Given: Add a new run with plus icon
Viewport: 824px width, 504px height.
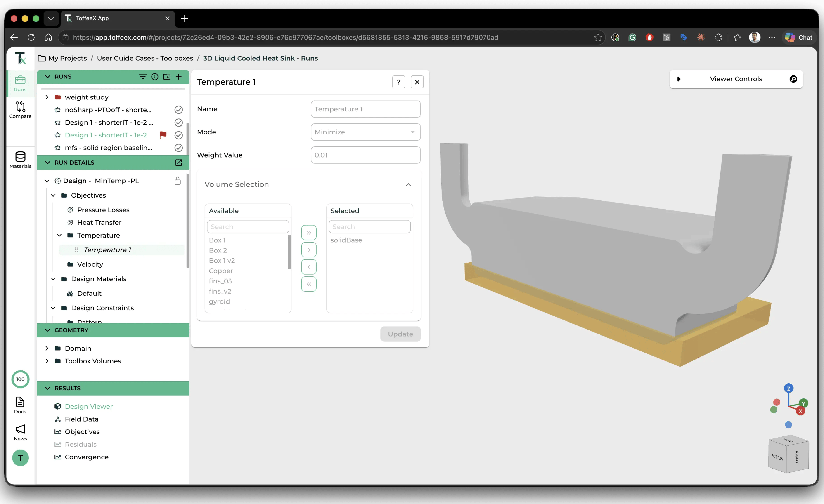Looking at the screenshot, I should 179,77.
